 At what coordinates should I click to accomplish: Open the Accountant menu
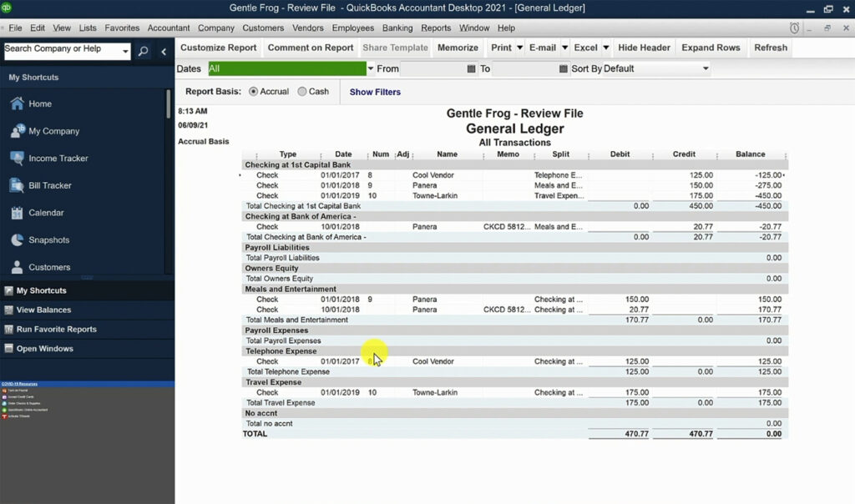(169, 28)
